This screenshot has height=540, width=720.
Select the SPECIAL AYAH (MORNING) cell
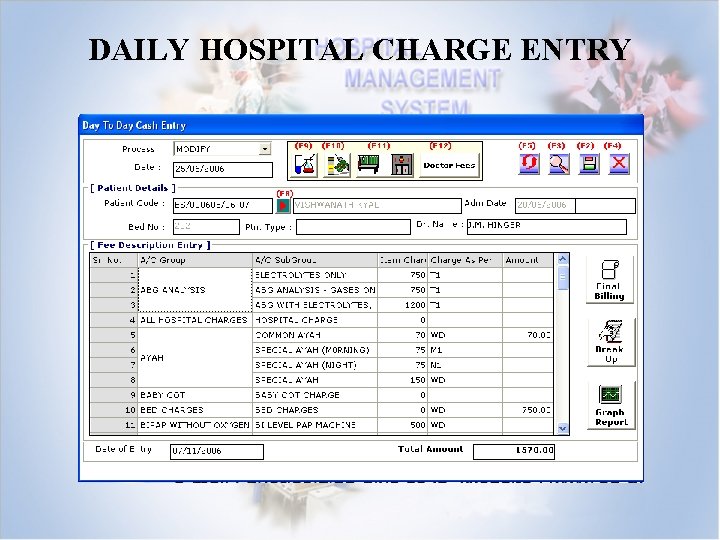click(315, 350)
